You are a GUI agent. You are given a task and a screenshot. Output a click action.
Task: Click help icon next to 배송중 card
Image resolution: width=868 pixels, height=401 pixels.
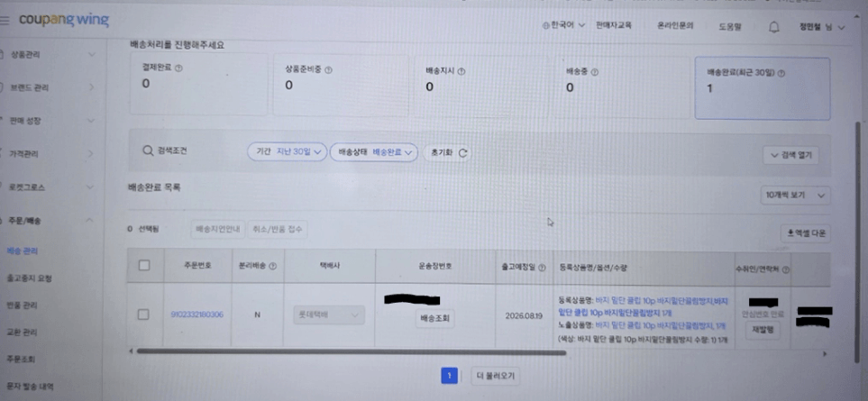pyautogui.click(x=595, y=72)
